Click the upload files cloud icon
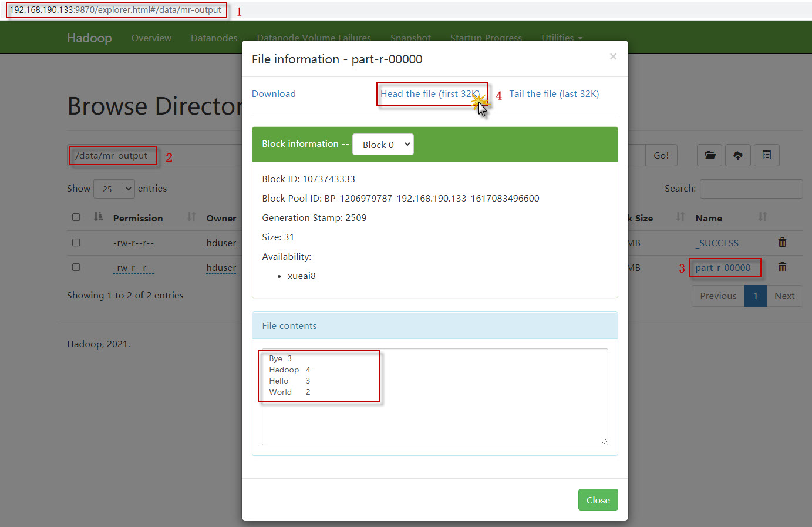 (x=737, y=155)
